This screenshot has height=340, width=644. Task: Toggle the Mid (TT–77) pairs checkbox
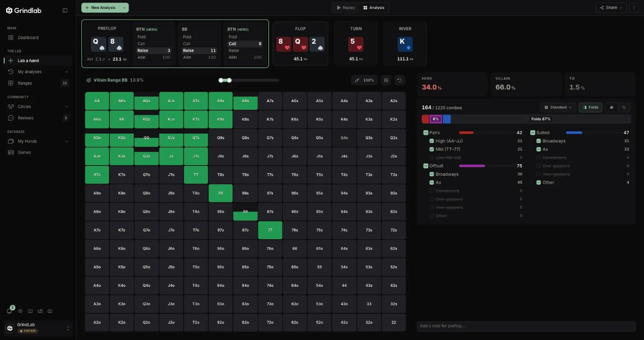(x=432, y=149)
